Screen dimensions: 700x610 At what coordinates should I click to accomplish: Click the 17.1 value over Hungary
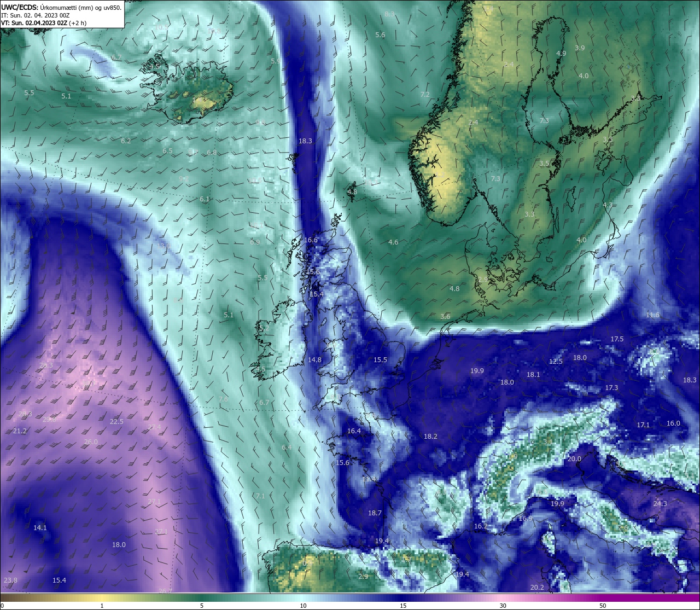[x=643, y=425]
